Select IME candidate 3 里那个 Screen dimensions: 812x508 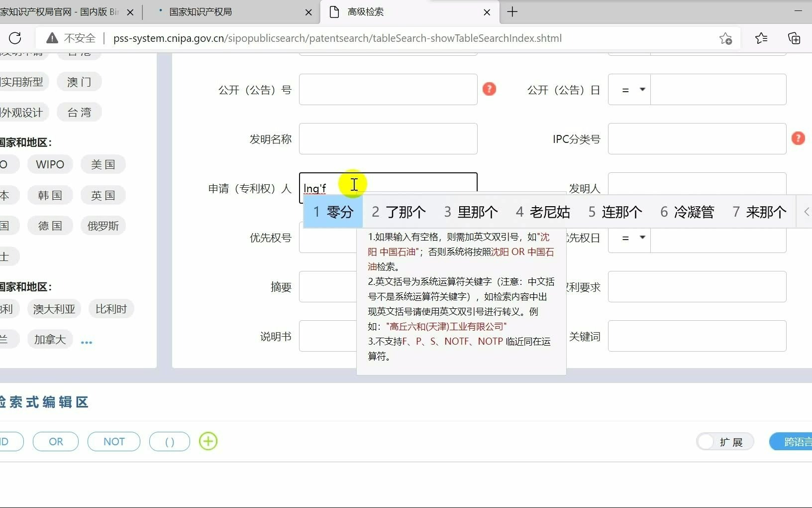[x=471, y=212]
